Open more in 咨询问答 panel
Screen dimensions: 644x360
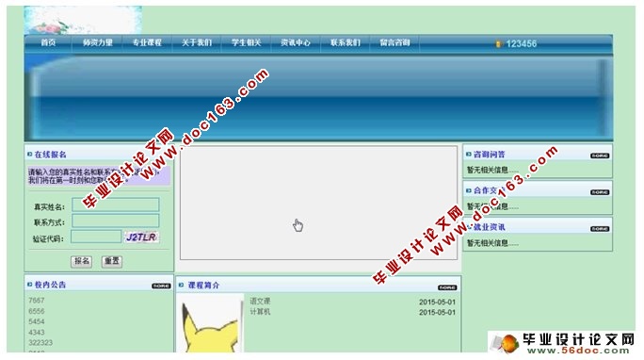(x=600, y=155)
